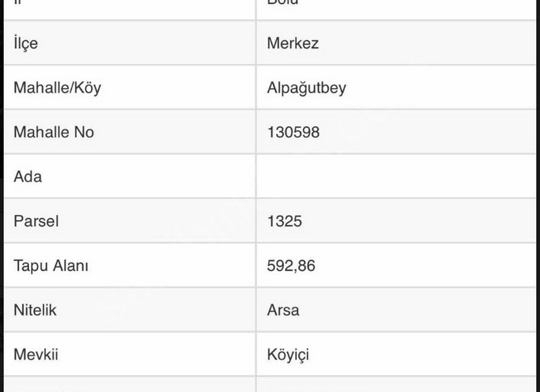This screenshot has height=392, width=540.
Task: Click the Mahalle/Köy label
Action: 57,88
